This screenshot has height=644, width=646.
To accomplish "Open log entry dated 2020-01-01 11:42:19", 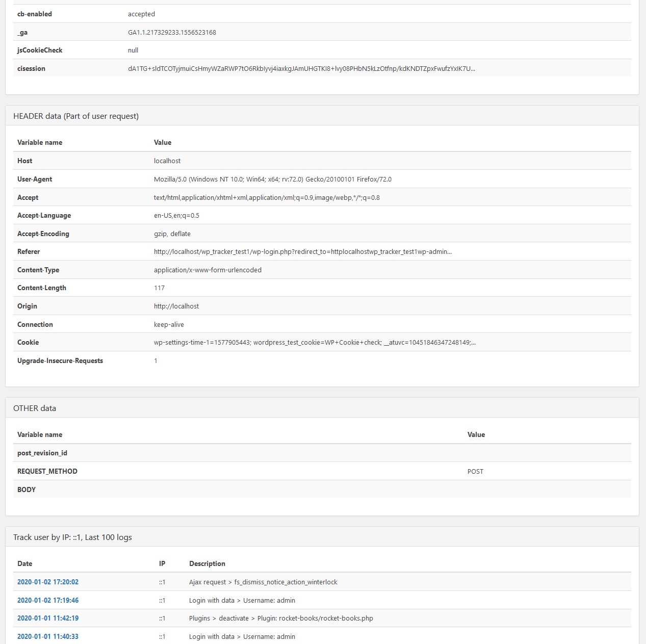I will point(48,618).
